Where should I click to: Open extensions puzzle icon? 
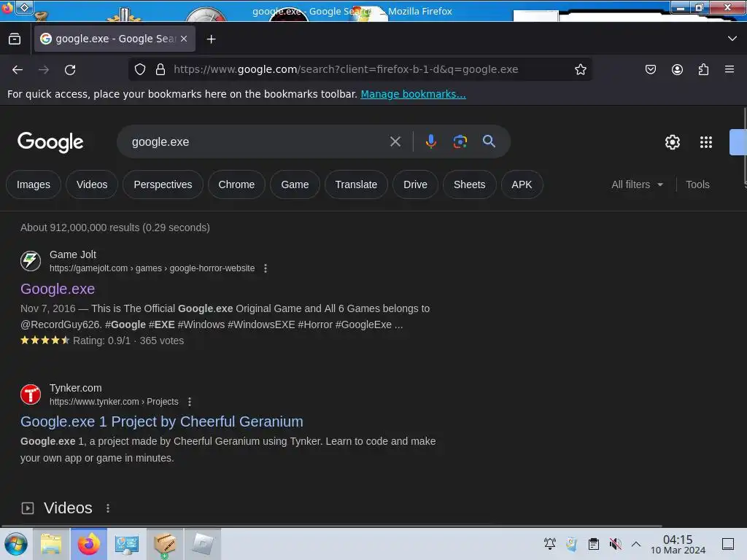point(704,69)
